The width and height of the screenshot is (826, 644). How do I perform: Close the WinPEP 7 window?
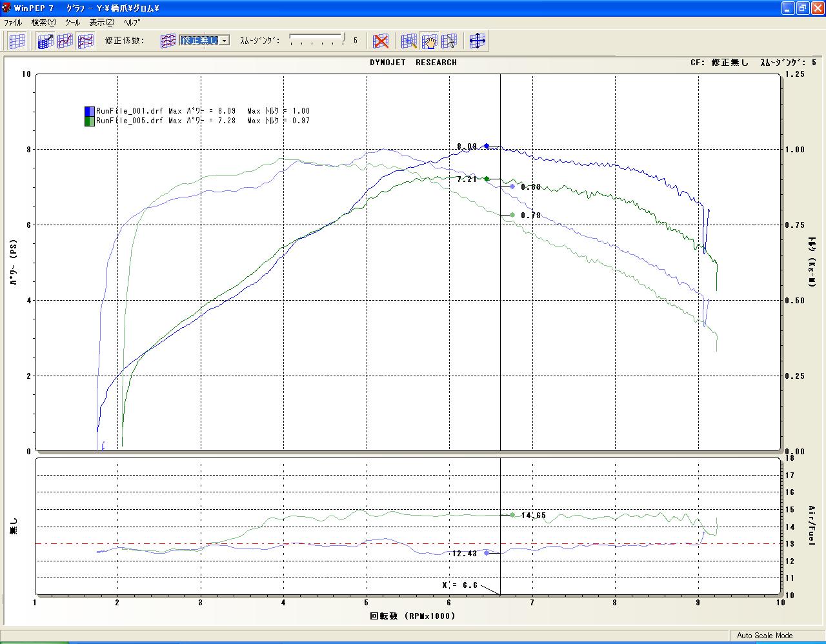(817, 8)
